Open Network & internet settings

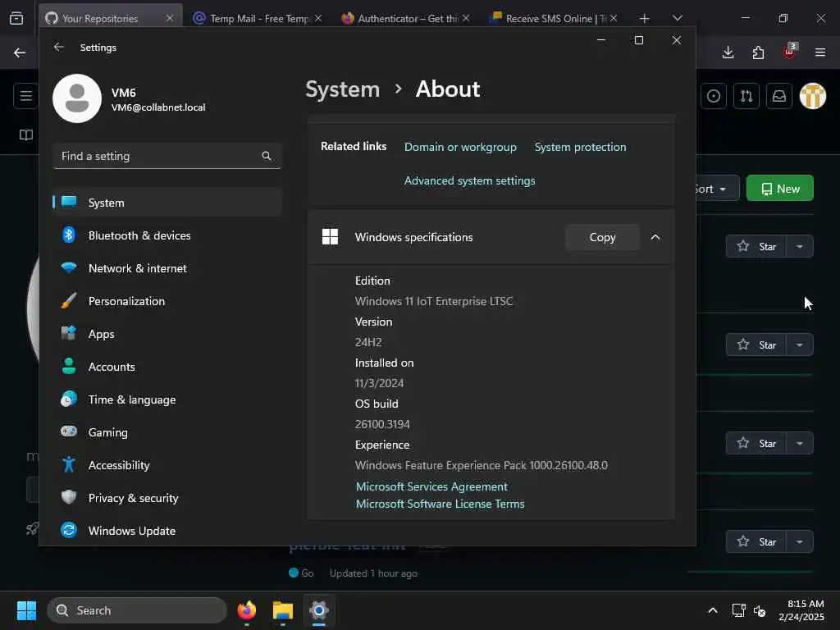point(167,268)
